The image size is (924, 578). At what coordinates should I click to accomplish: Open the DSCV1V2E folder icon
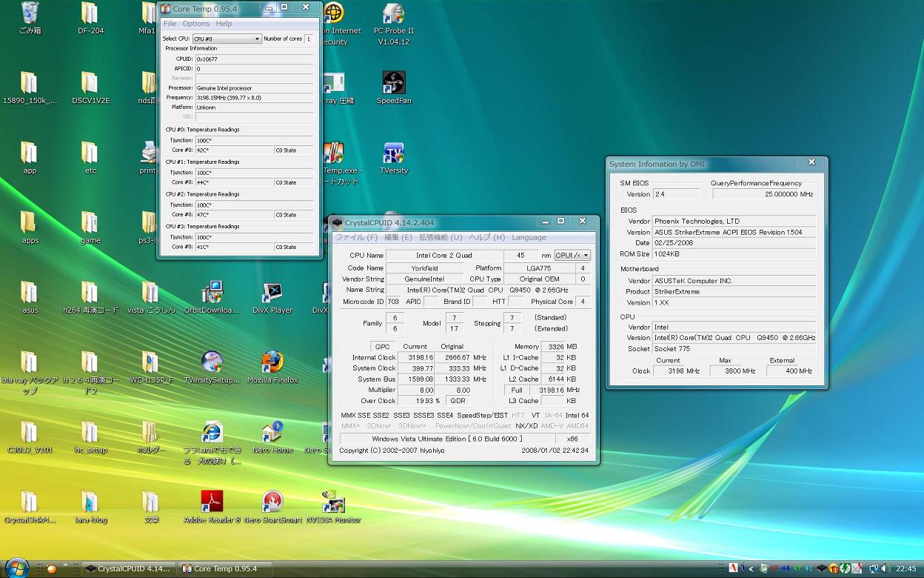click(90, 87)
